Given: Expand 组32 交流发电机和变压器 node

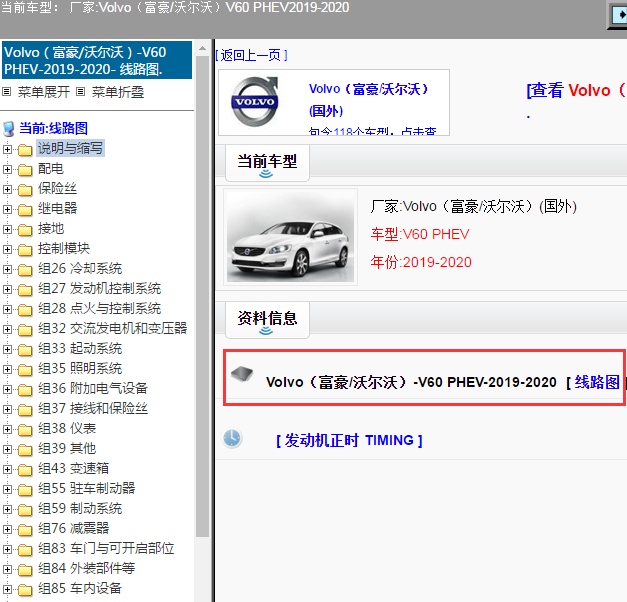Looking at the screenshot, I should (7, 329).
